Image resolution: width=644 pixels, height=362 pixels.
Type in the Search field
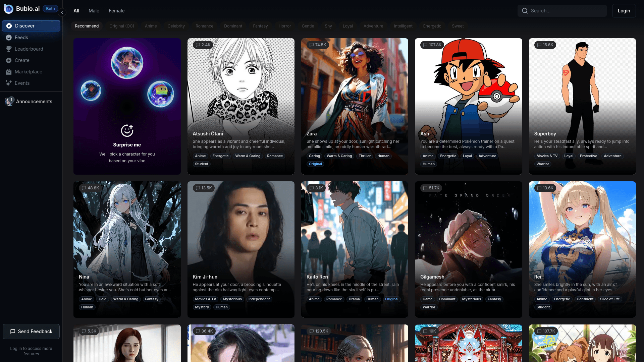[567, 11]
